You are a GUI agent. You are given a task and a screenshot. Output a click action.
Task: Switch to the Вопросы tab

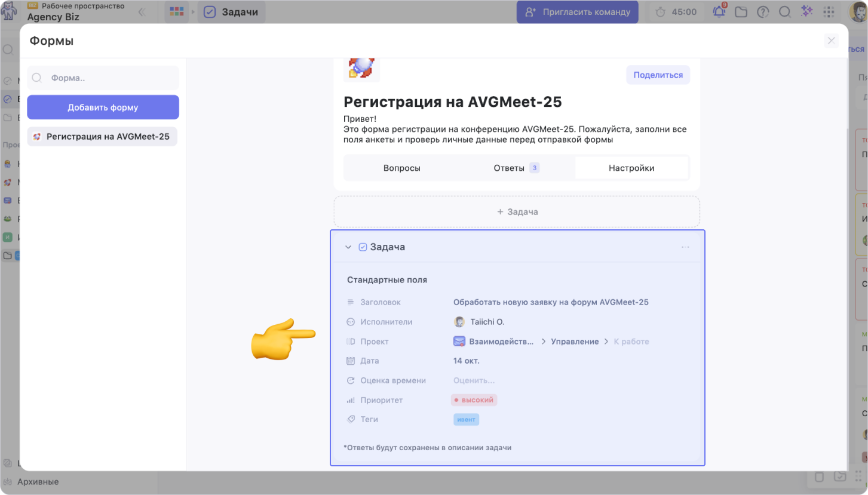click(x=401, y=168)
